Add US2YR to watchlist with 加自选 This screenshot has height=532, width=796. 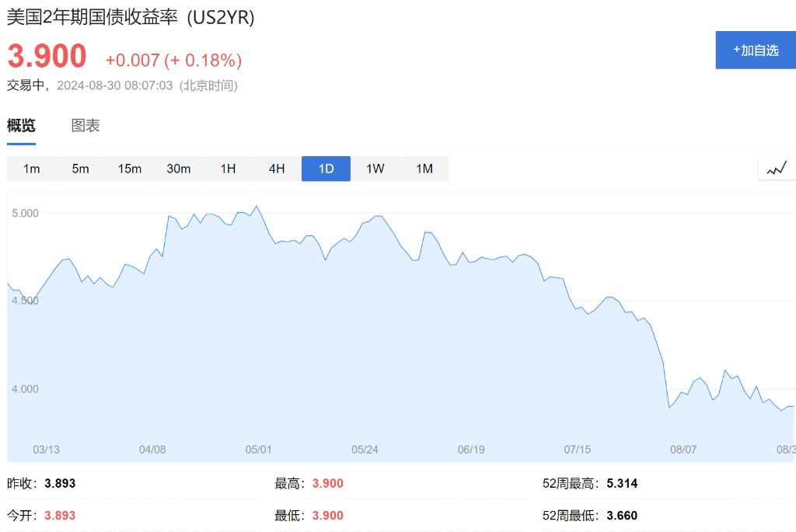click(756, 50)
